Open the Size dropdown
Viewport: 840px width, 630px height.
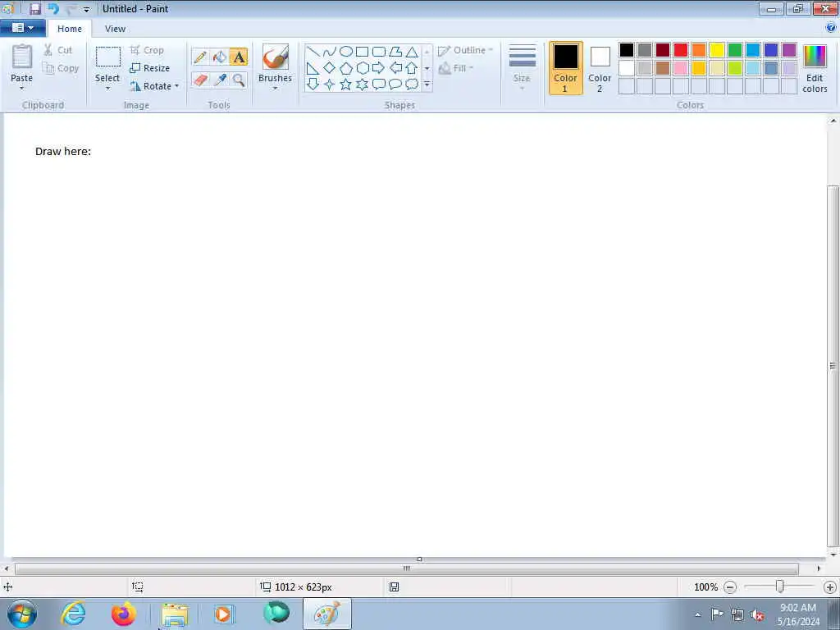point(522,68)
